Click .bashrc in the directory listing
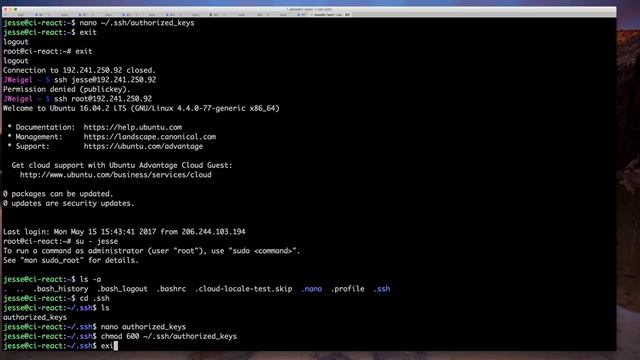The image size is (640, 360). (x=171, y=289)
